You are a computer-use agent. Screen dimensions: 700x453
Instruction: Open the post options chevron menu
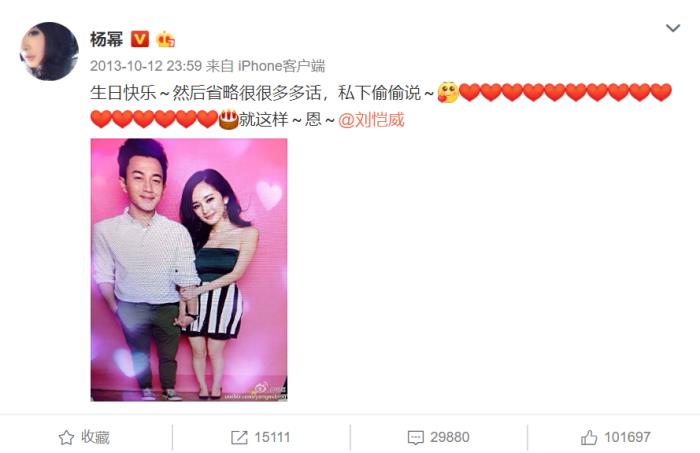click(673, 28)
